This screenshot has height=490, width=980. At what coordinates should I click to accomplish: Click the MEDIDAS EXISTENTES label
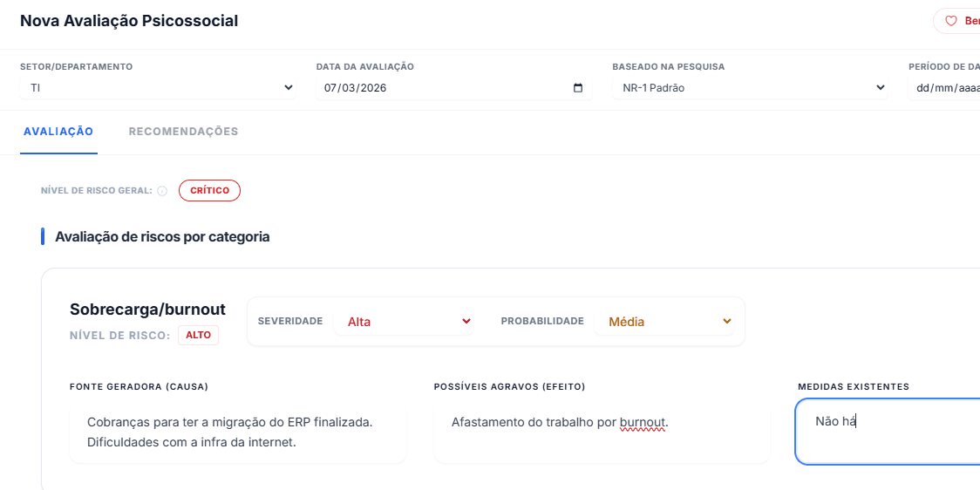(854, 387)
